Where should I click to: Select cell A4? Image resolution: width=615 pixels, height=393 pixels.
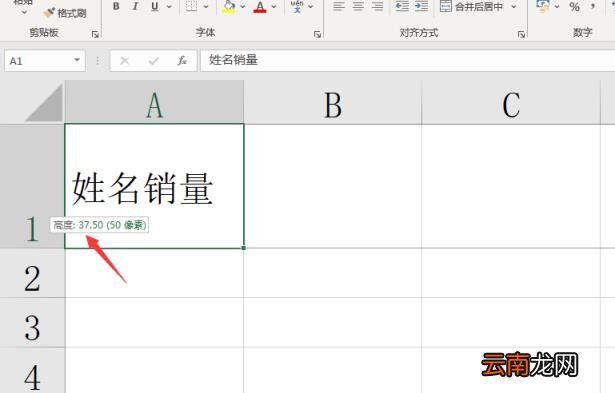[x=154, y=371]
